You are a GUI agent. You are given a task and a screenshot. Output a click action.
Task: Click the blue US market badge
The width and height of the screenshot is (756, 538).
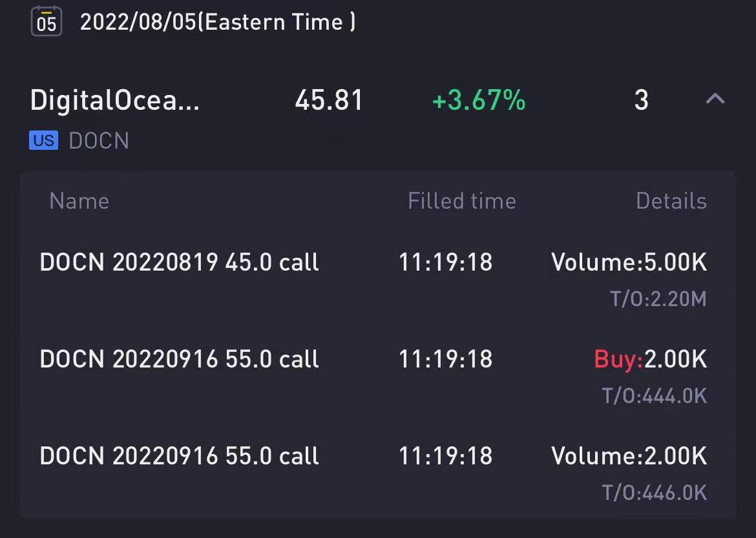tap(43, 140)
